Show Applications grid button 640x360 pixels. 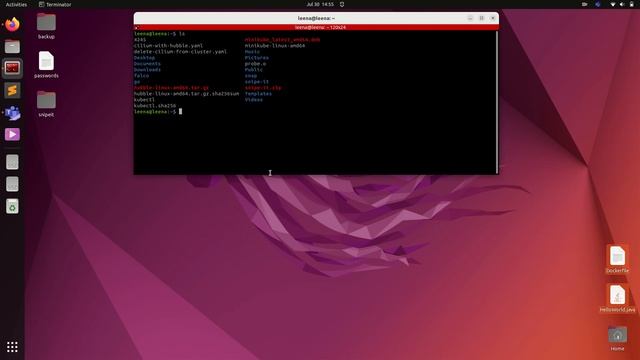[x=12, y=347]
